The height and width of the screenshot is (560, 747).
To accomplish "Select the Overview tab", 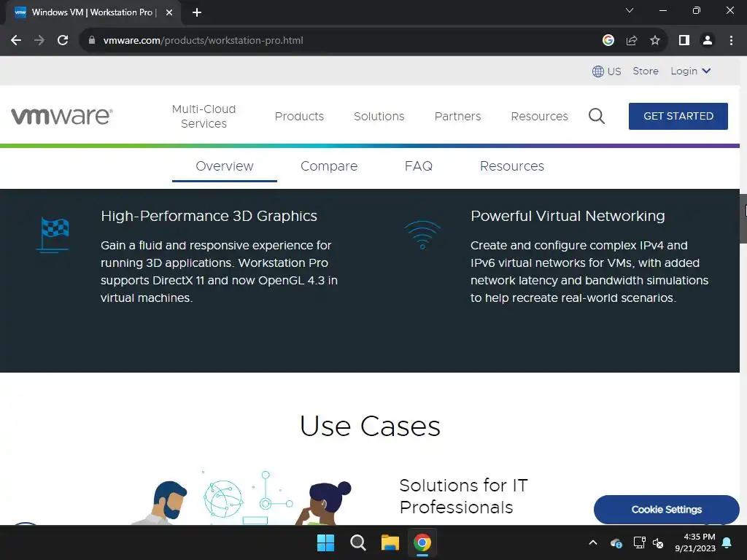I will click(x=225, y=166).
